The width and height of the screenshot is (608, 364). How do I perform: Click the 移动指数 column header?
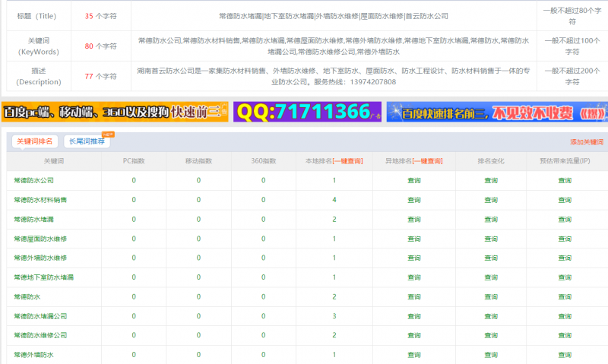coord(198,161)
